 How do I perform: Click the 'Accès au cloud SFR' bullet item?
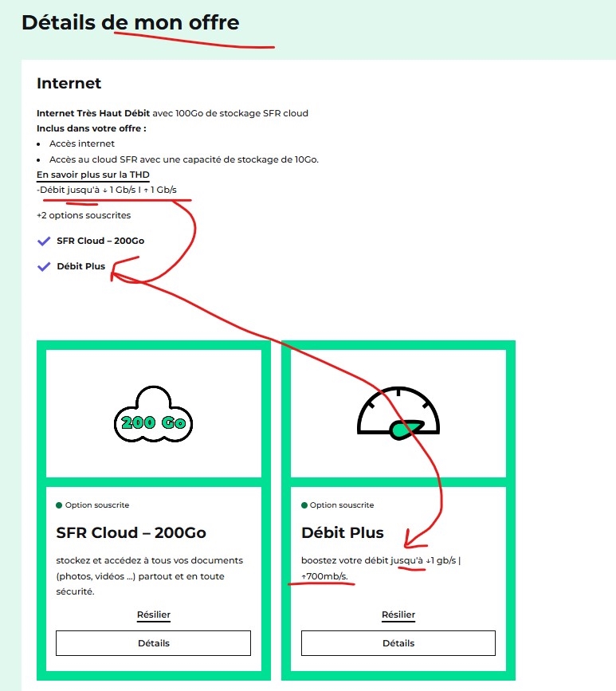click(184, 159)
